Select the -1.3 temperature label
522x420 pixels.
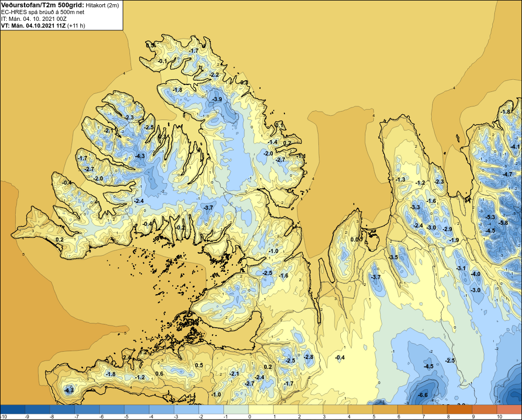pyautogui.click(x=401, y=179)
